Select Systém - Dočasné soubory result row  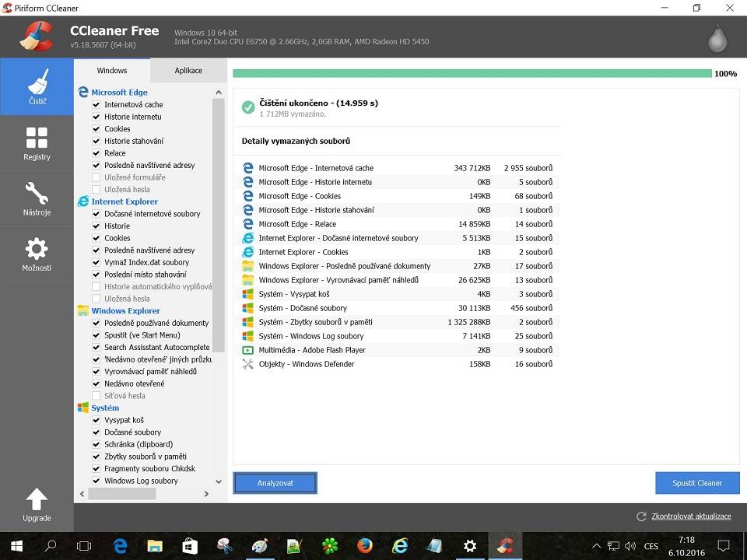point(398,308)
